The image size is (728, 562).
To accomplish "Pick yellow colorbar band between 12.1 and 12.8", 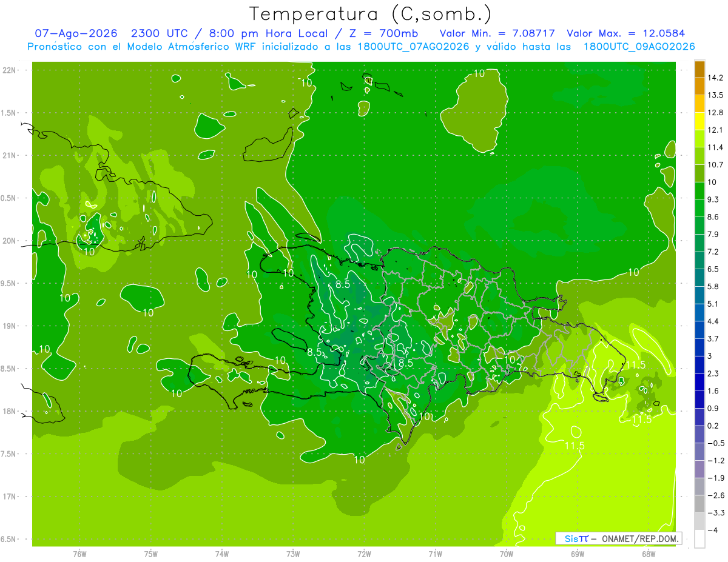I will pyautogui.click(x=699, y=121).
